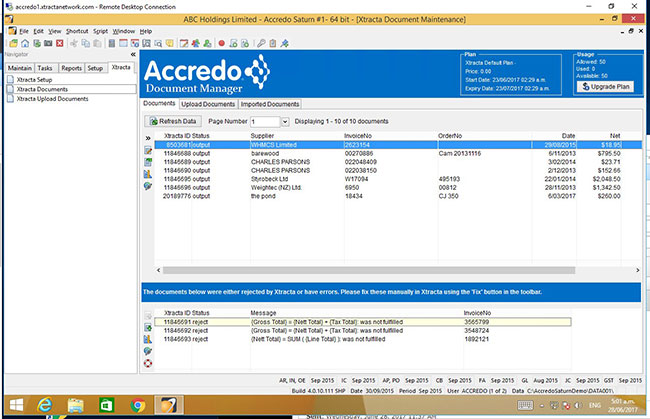650x419 pixels.
Task: Select the barewood supplier row
Action: [398, 153]
